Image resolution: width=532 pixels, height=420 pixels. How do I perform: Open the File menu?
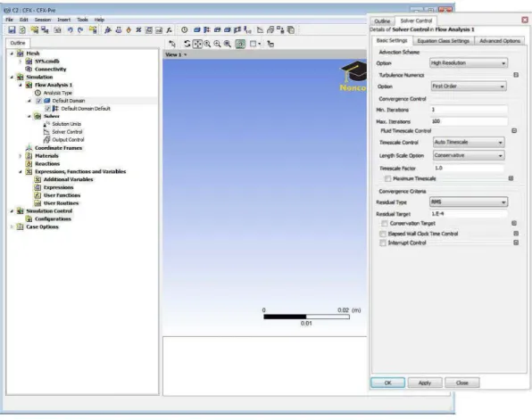(9, 20)
